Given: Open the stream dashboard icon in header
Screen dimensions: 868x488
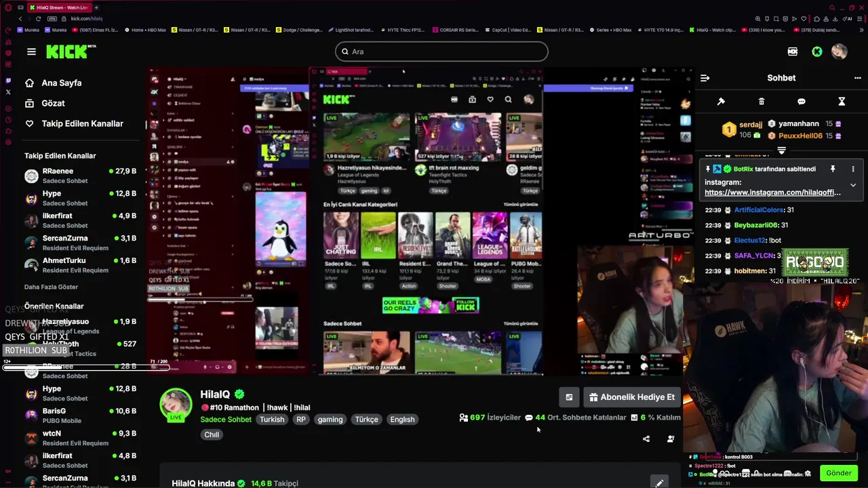Looking at the screenshot, I should tap(793, 52).
